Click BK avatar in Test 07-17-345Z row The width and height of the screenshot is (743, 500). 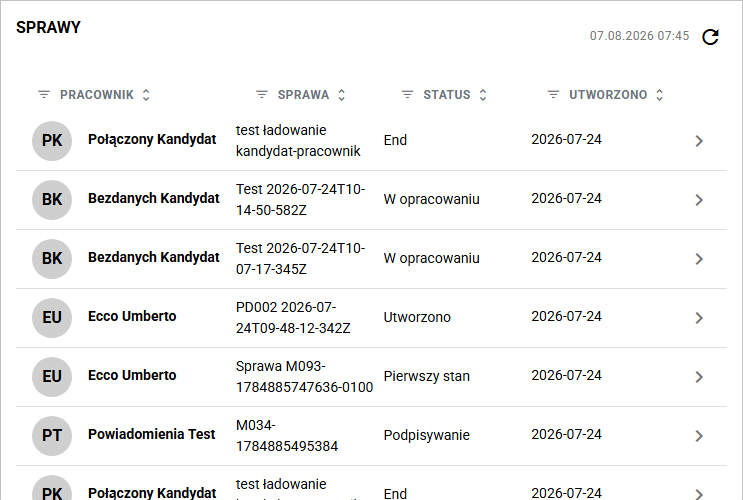point(52,259)
